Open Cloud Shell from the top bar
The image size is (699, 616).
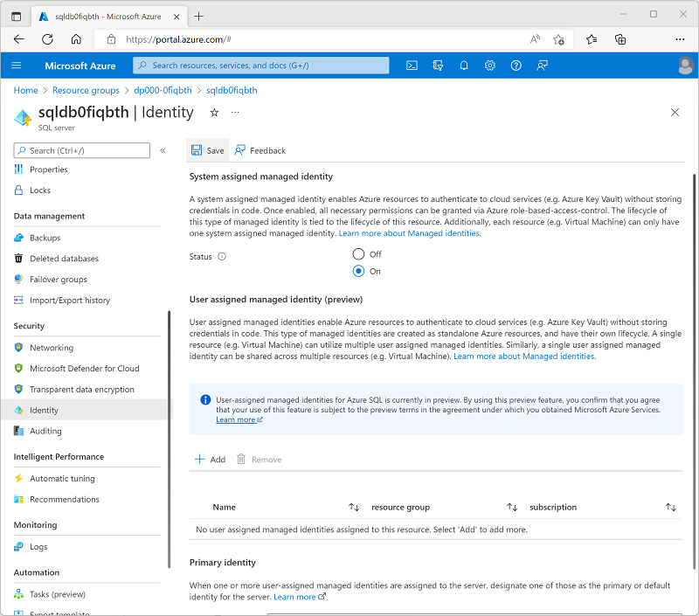[x=412, y=66]
